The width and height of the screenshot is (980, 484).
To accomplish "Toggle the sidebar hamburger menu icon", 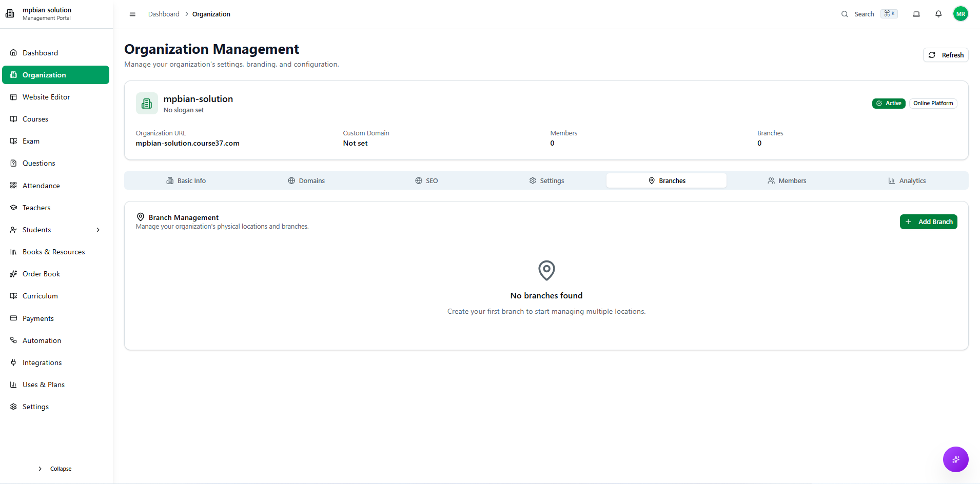I will [x=132, y=14].
